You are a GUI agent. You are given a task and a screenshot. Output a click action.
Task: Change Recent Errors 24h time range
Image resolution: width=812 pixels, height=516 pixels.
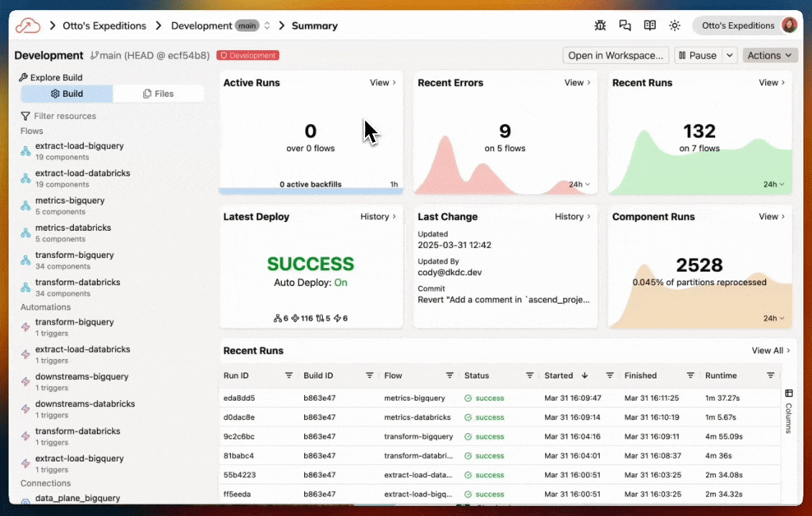(580, 184)
